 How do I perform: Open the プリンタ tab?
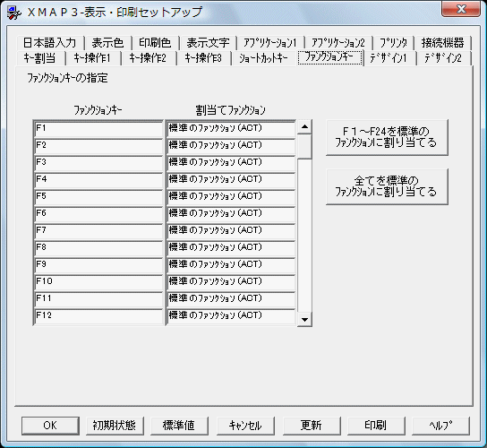(394, 43)
